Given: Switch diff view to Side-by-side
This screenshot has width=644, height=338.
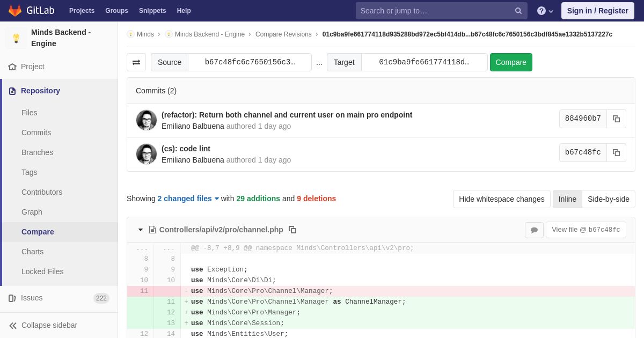Looking at the screenshot, I should [x=608, y=199].
